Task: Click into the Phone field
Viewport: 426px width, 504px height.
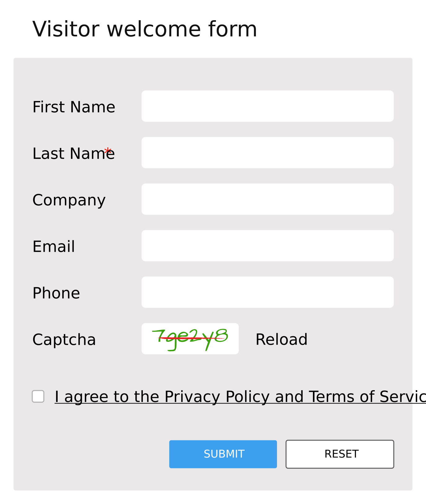Action: point(268,292)
